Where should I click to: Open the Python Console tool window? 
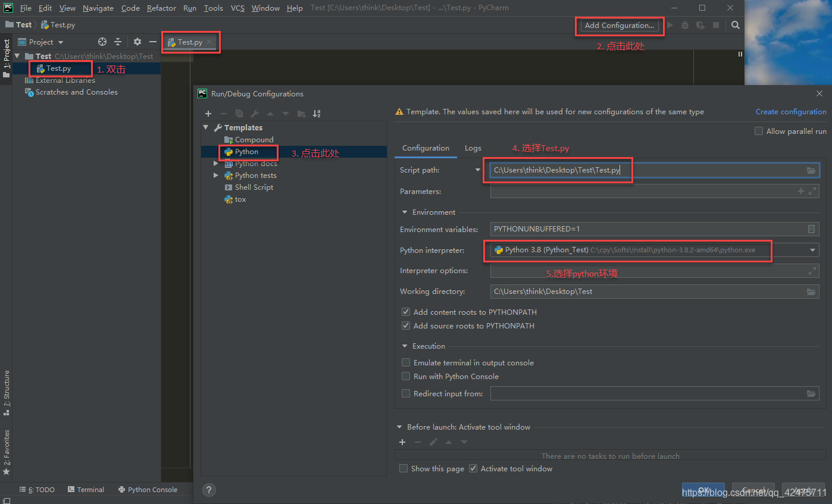click(148, 489)
